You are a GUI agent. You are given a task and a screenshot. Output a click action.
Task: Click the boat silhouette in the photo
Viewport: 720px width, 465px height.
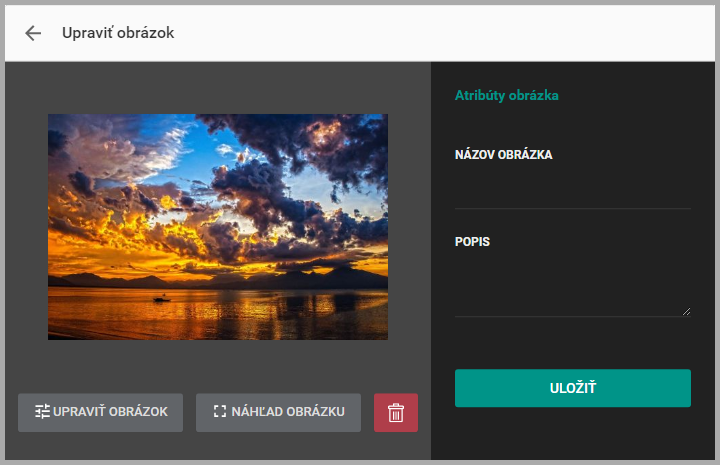161,299
